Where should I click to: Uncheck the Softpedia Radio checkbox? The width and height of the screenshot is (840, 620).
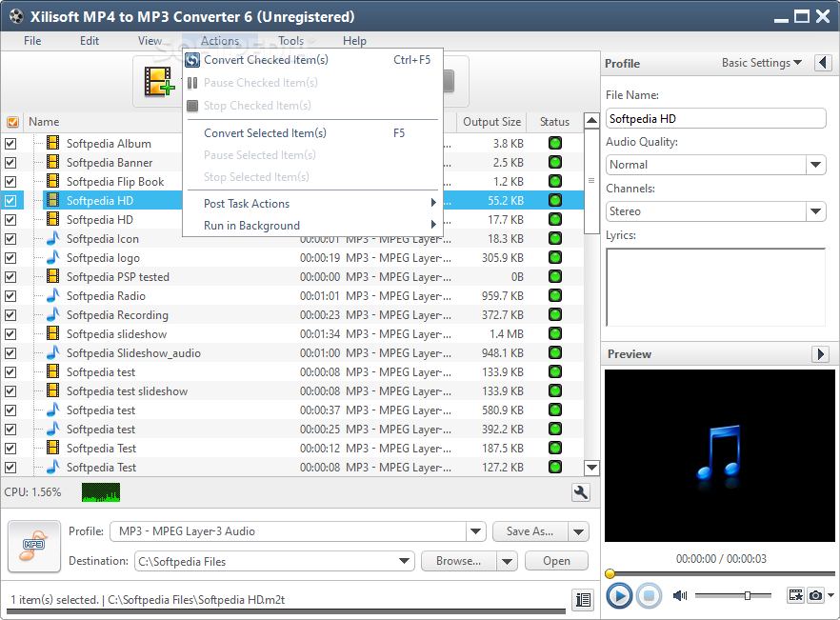[x=10, y=296]
